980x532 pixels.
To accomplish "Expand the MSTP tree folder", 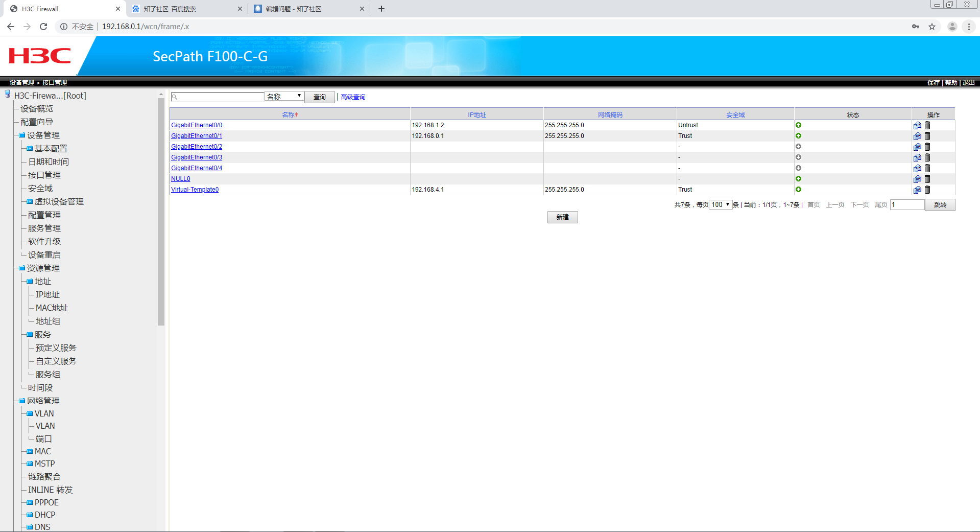I will (x=30, y=464).
